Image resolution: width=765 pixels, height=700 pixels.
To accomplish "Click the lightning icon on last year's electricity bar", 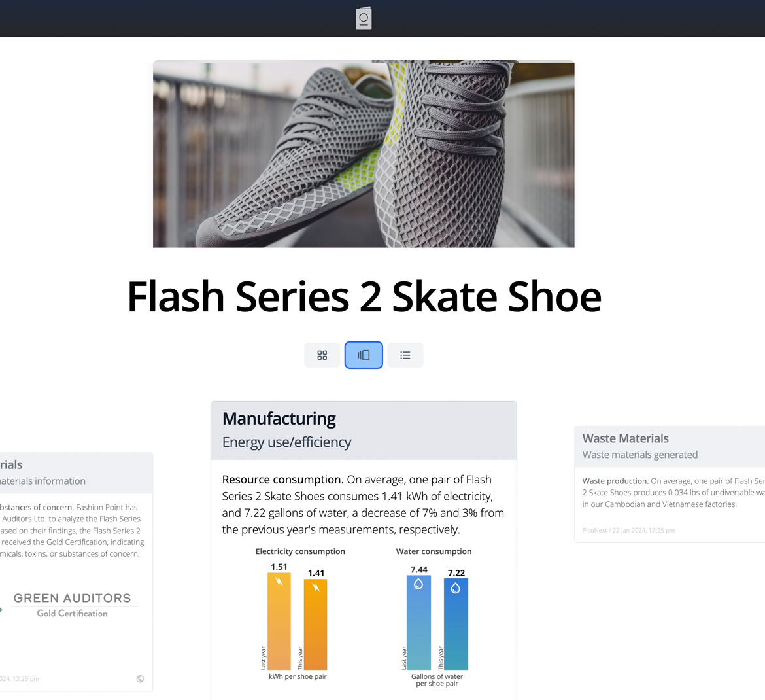I will point(279,581).
